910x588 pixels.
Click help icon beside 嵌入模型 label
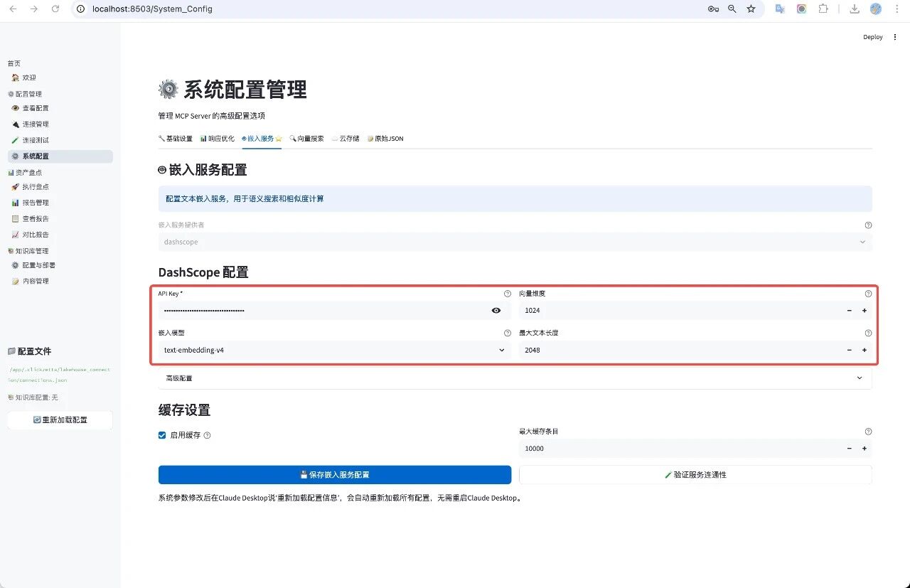point(507,333)
